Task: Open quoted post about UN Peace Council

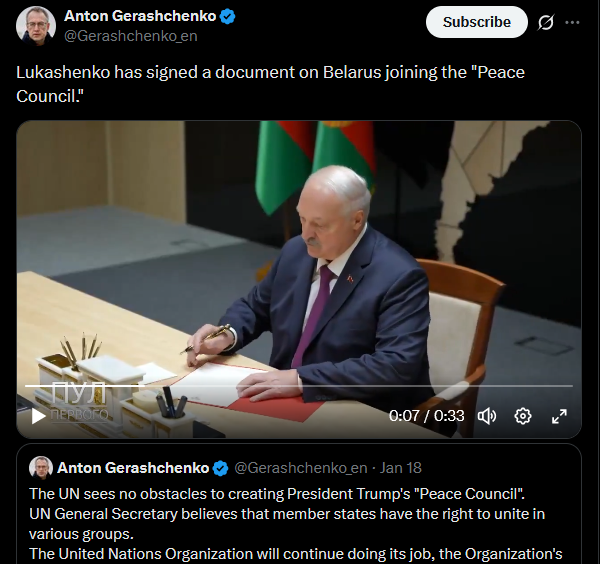Action: coord(299,504)
